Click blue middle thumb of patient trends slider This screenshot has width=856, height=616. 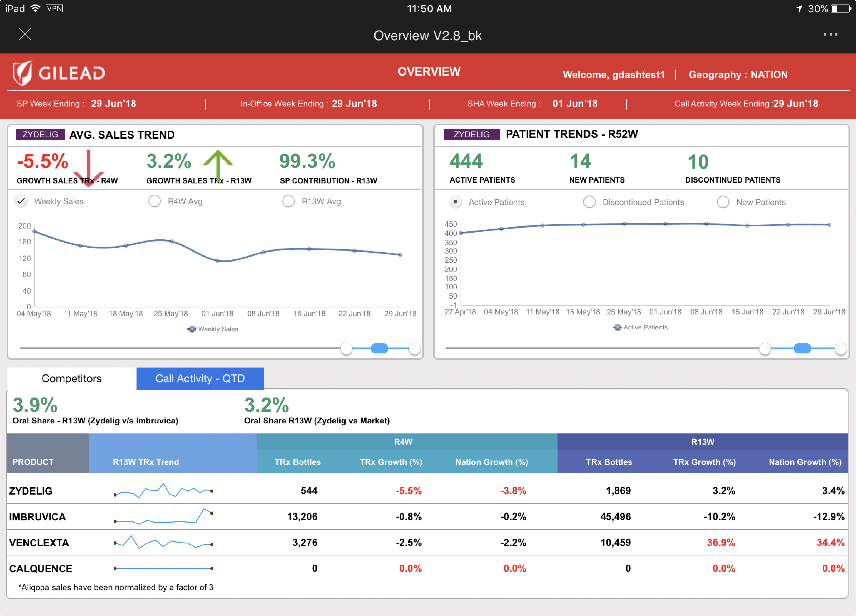[x=802, y=348]
